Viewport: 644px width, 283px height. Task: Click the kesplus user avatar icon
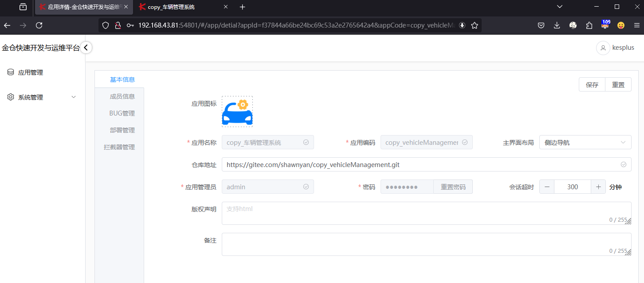tap(603, 48)
